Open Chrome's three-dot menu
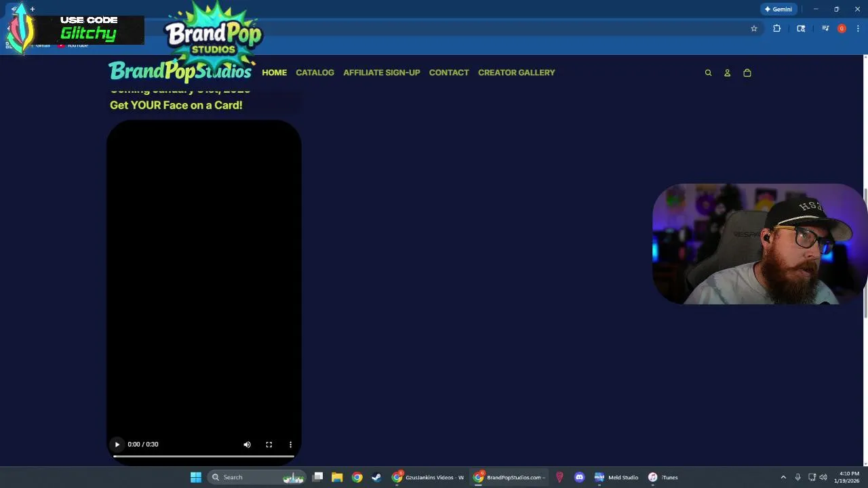868x488 pixels. pos(858,28)
